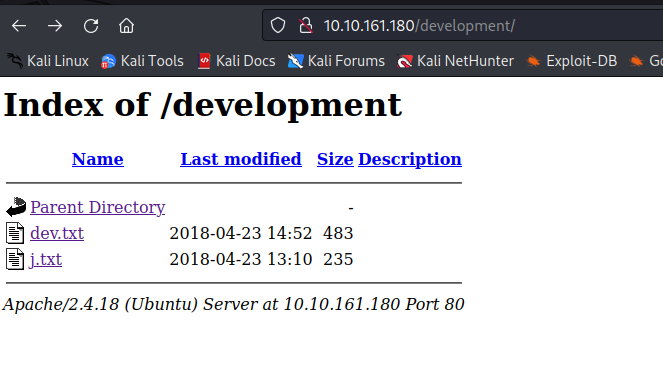663x389 pixels.
Task: Click the address bar URL
Action: (419, 26)
